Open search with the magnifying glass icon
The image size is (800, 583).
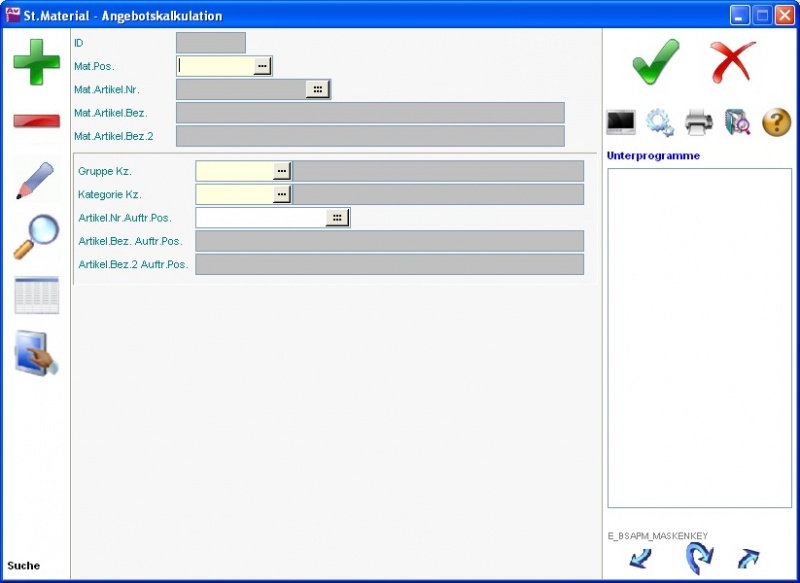pyautogui.click(x=36, y=237)
